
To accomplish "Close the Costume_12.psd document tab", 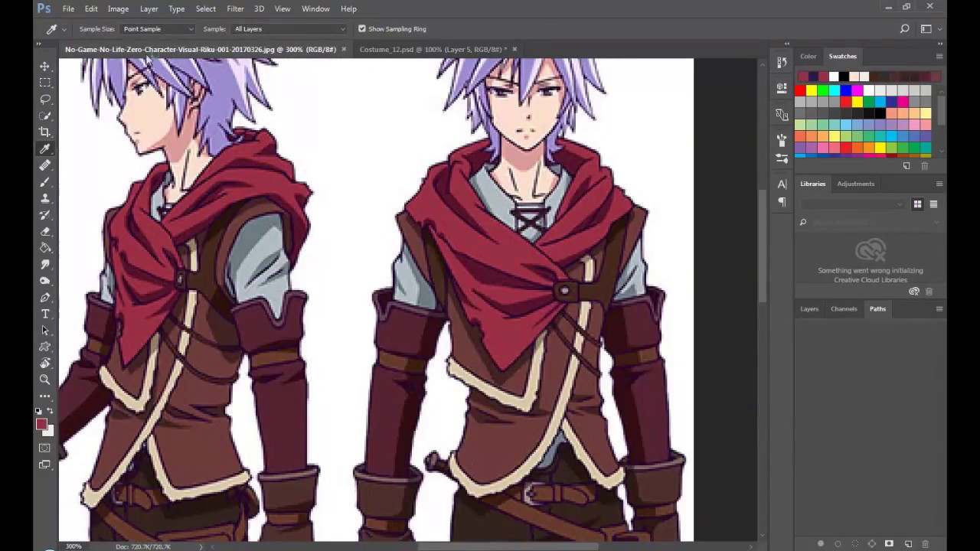I will click(x=514, y=50).
